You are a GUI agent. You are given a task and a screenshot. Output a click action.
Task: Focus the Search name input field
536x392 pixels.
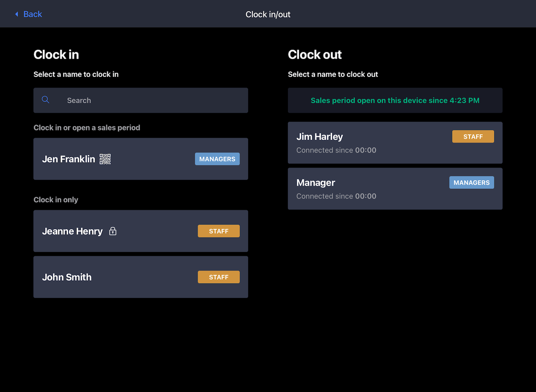153,100
